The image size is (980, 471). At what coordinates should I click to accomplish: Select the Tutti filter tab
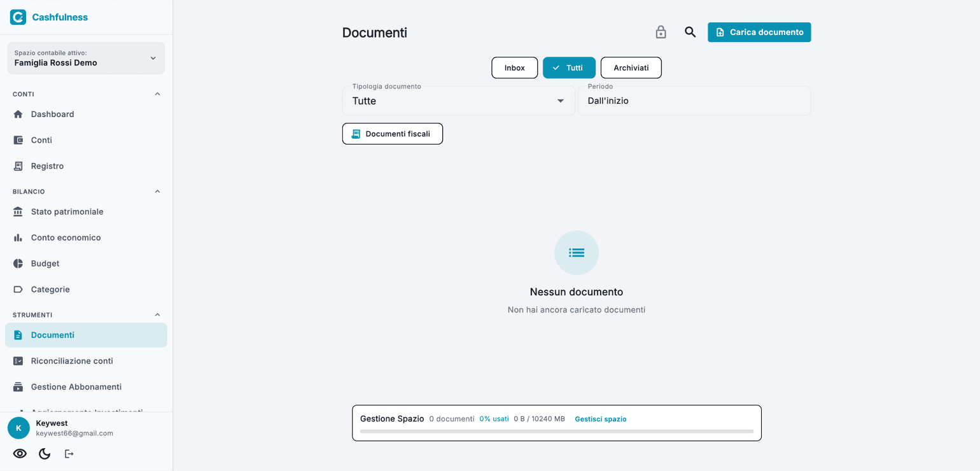click(x=569, y=67)
